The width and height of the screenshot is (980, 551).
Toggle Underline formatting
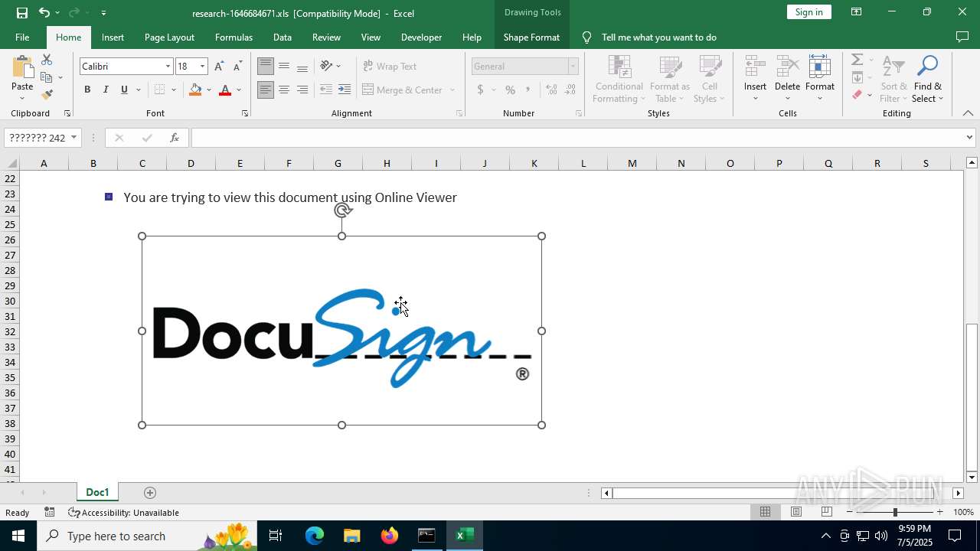(x=124, y=90)
